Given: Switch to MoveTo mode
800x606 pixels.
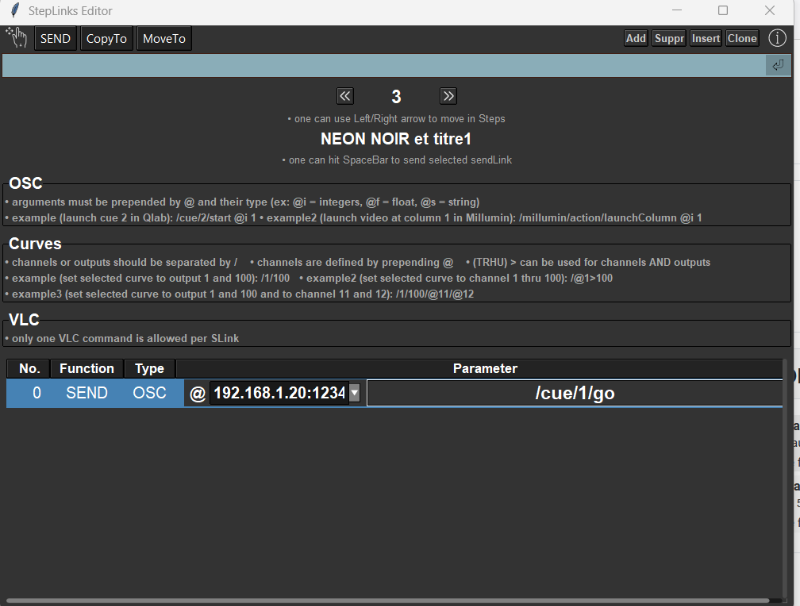Looking at the screenshot, I should 163,38.
